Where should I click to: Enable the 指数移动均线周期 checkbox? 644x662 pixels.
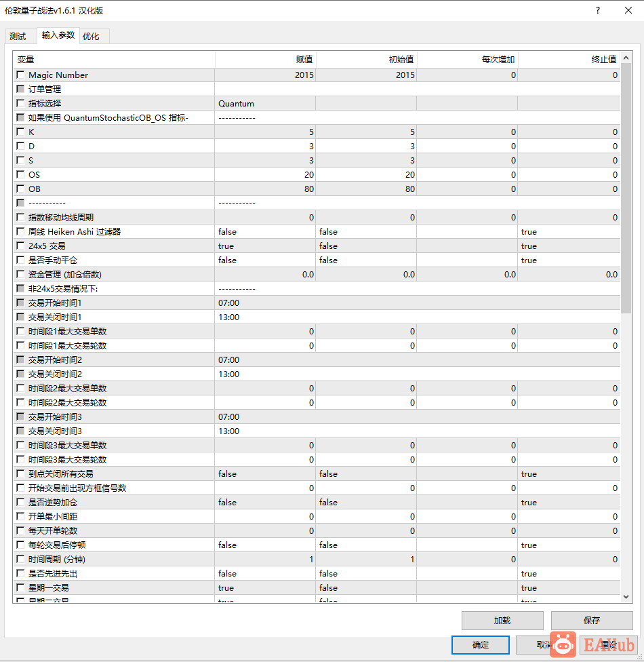click(x=20, y=218)
